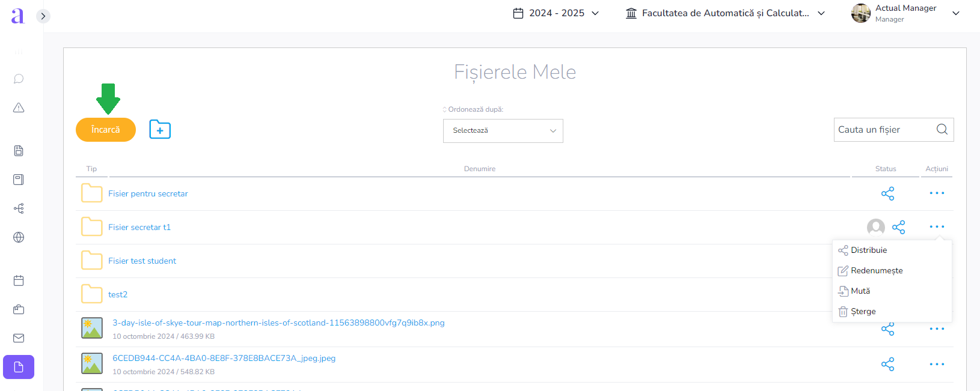
Task: Open the 2024 - 2025 year dropdown
Action: 556,13
